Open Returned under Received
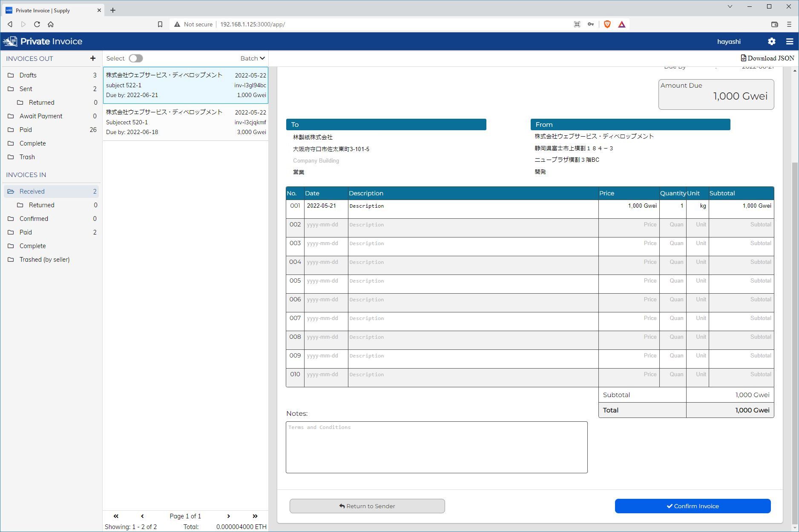This screenshot has height=532, width=799. (57, 205)
